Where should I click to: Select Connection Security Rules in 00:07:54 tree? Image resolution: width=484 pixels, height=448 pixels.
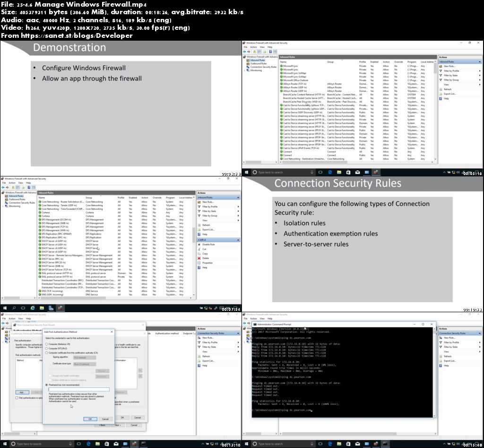pyautogui.click(x=22, y=202)
